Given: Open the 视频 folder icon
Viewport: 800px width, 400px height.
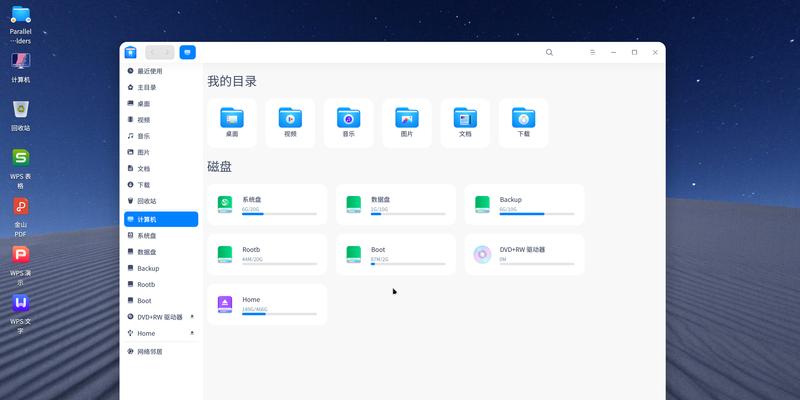Looking at the screenshot, I should coord(290,118).
